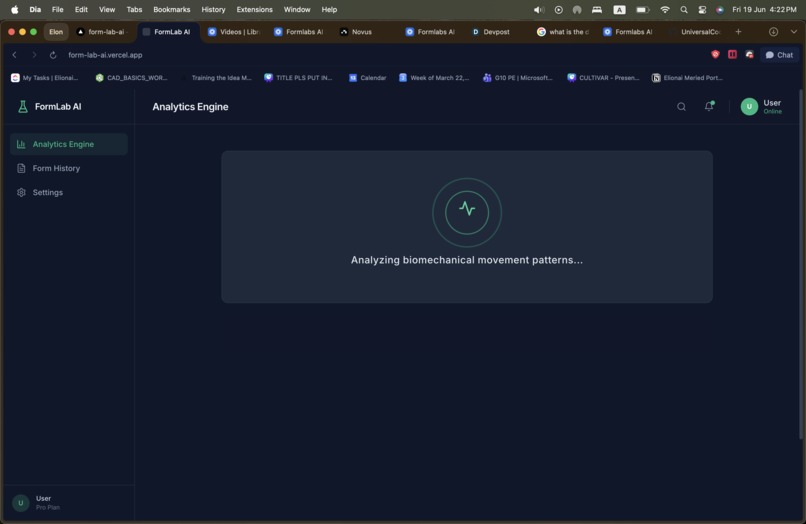Open the downloads icon in tab bar

(x=773, y=32)
